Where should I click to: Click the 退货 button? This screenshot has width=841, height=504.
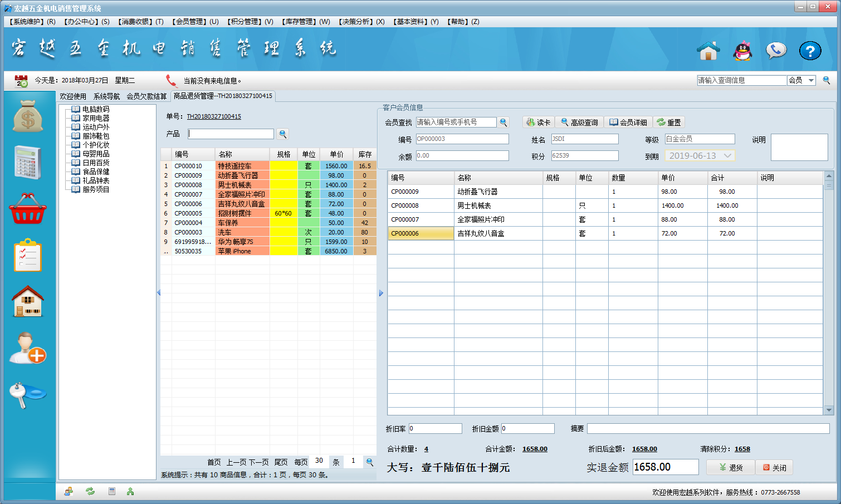point(731,467)
